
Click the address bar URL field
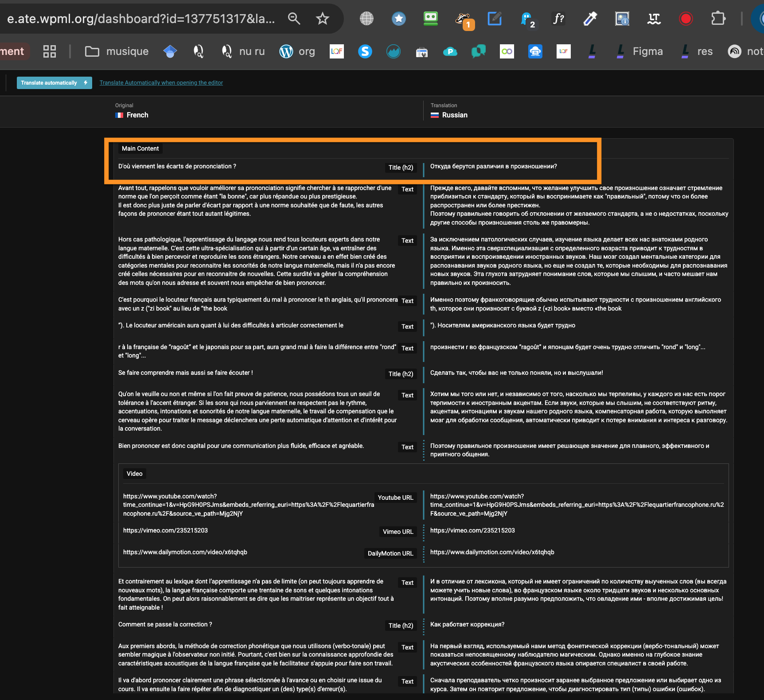point(141,19)
